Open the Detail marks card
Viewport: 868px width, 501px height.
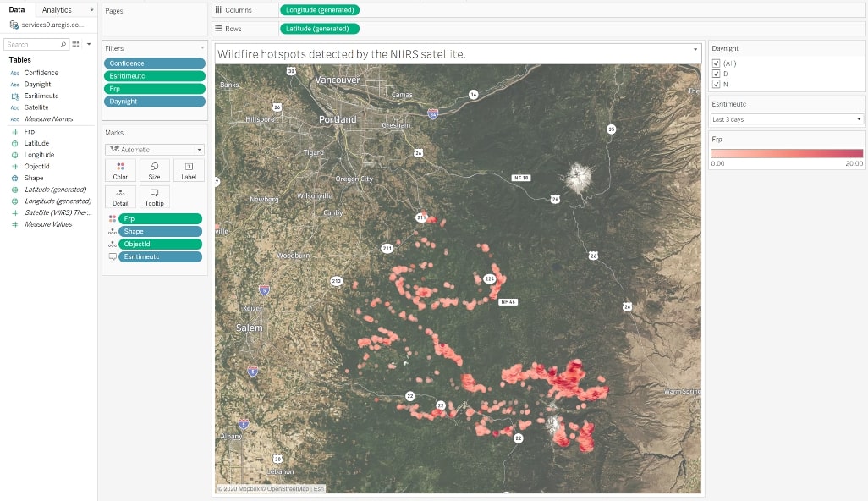[120, 197]
